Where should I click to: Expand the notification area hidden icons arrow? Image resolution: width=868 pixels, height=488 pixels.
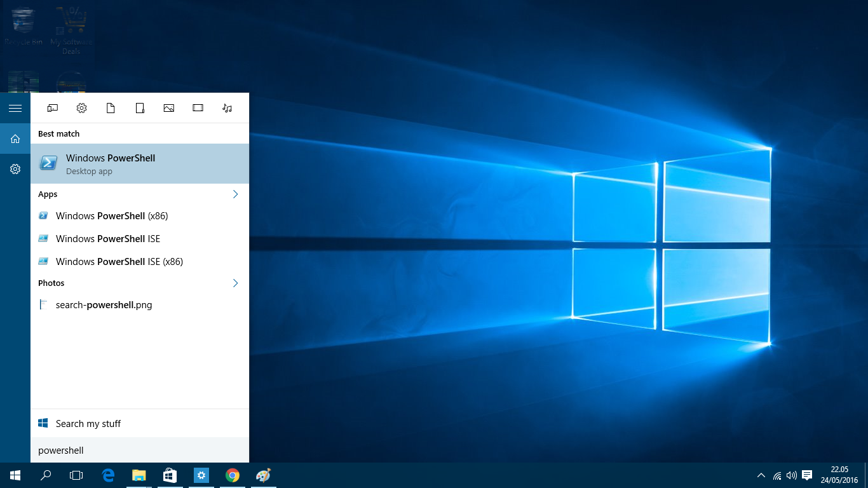761,475
